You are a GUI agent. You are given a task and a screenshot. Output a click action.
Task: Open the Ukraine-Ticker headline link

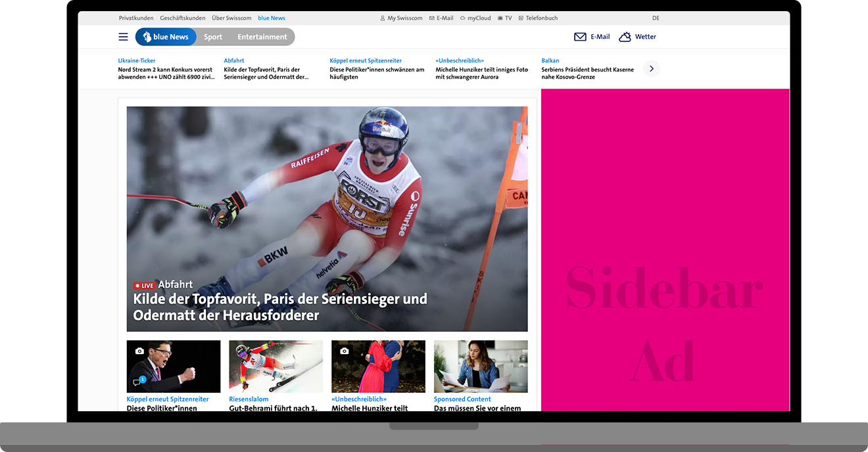tap(137, 60)
